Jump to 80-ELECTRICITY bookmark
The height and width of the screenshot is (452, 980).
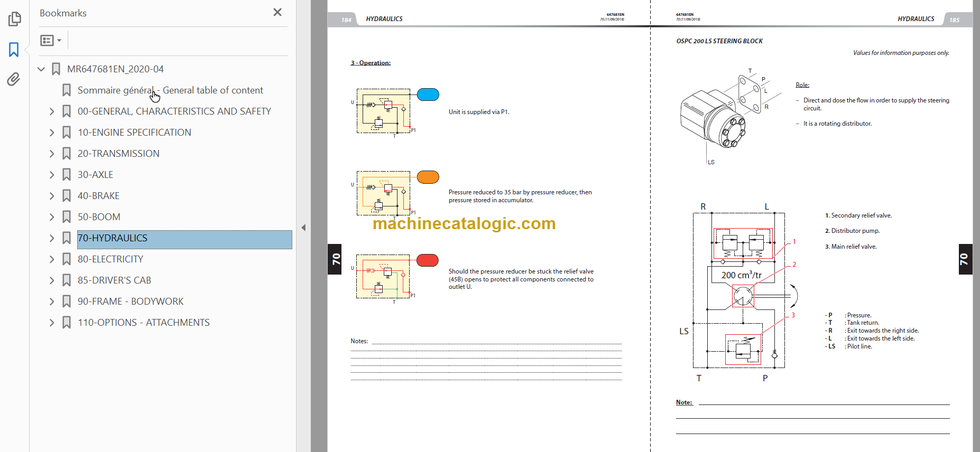coord(110,259)
